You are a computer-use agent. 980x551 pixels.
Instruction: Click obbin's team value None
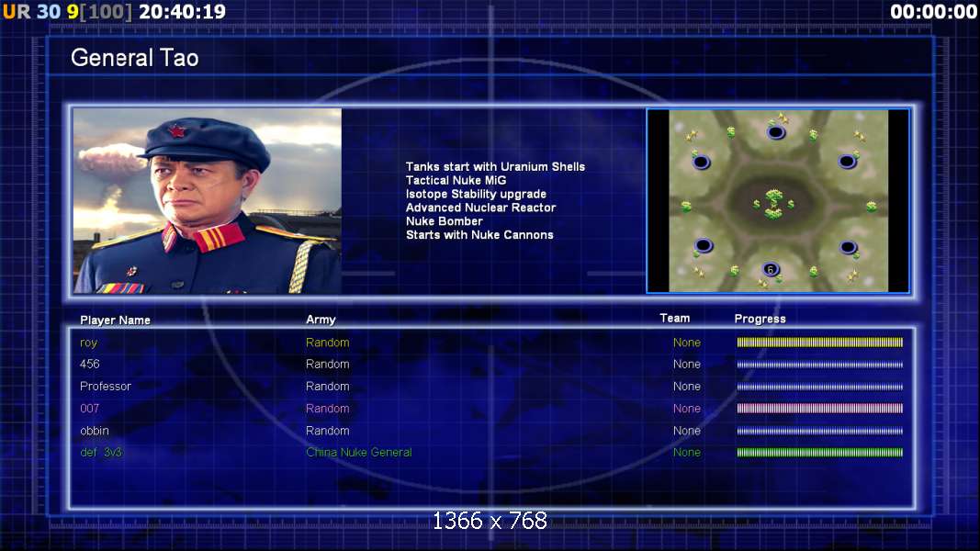click(x=687, y=431)
